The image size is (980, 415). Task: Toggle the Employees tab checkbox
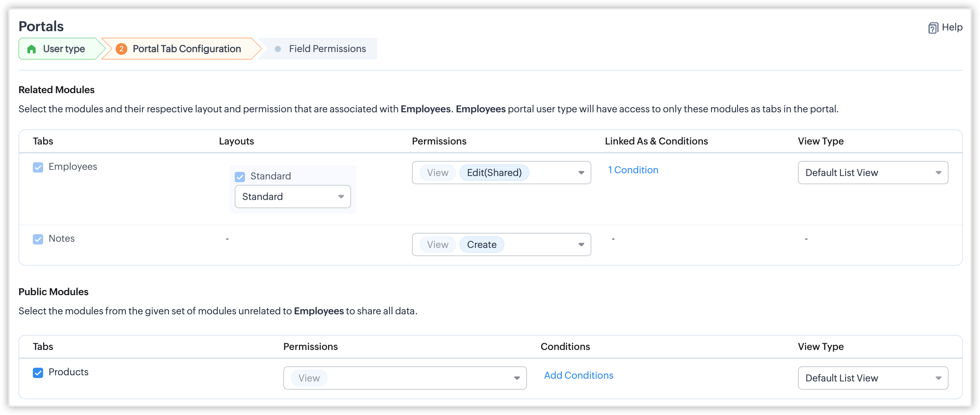[x=38, y=167]
